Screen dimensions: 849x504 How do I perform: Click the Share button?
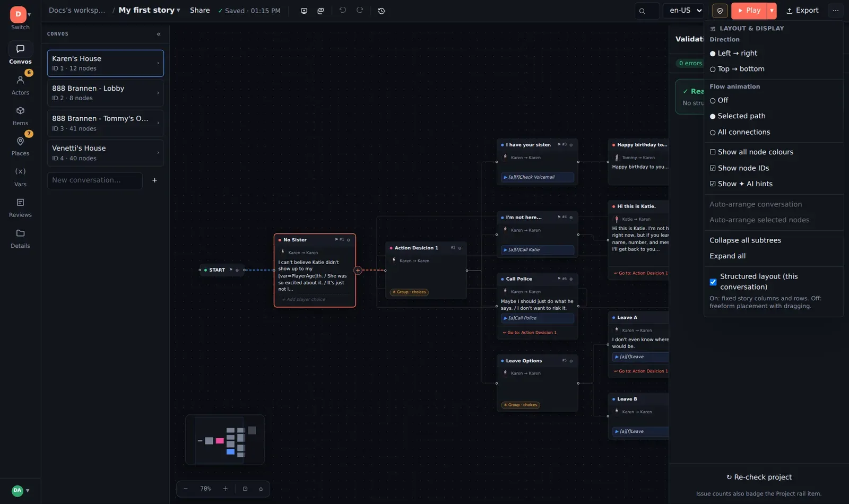coord(200,10)
